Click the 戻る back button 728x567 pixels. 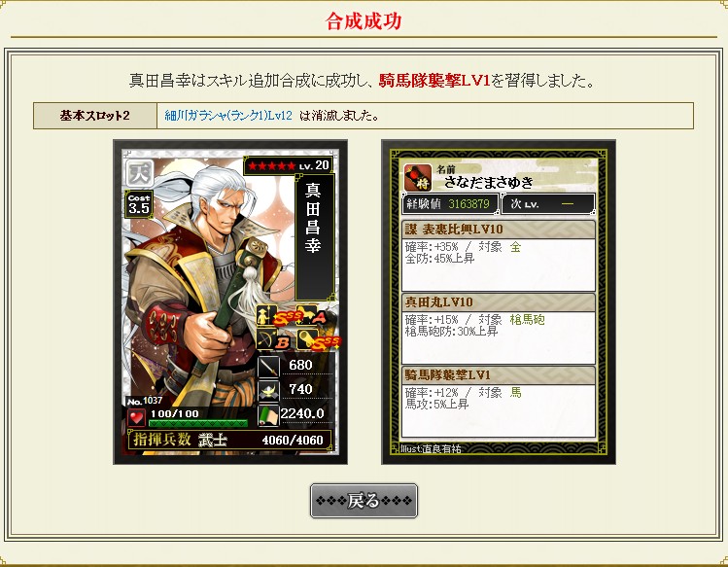(364, 501)
